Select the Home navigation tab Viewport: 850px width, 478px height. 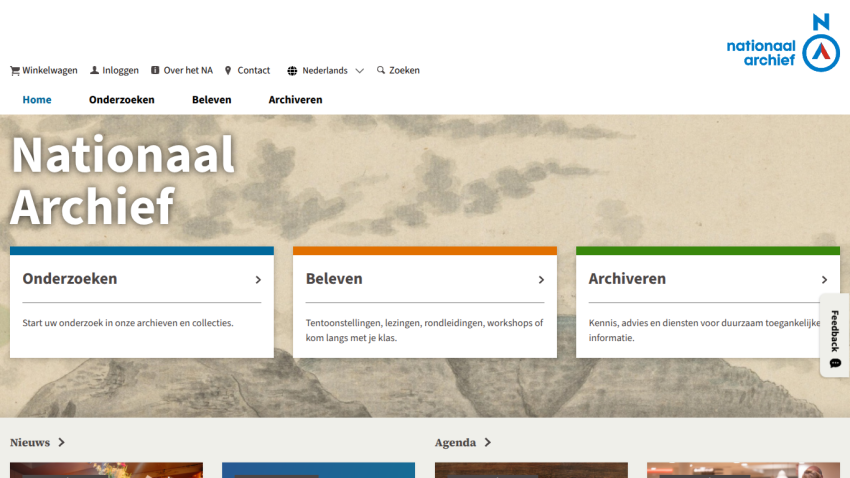[x=37, y=100]
